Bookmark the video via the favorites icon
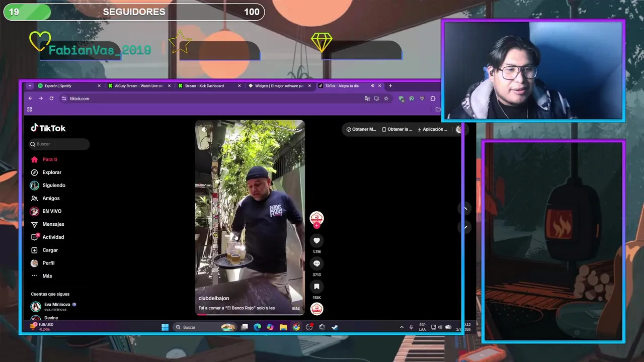This screenshot has width=644, height=362. [x=316, y=287]
